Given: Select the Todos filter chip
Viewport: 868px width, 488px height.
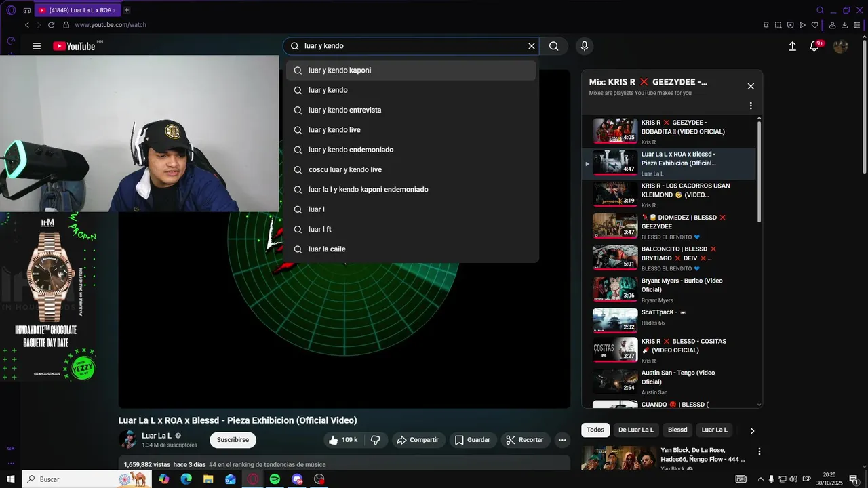Looking at the screenshot, I should click(595, 430).
